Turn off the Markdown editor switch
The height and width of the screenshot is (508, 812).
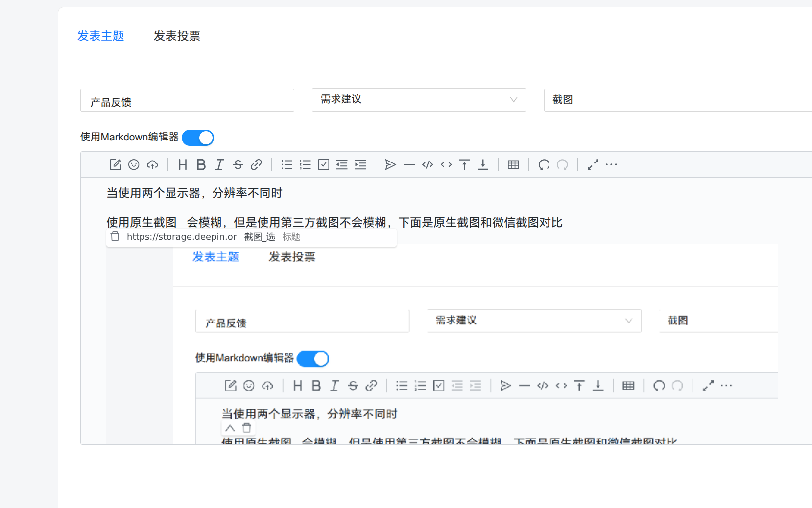coord(198,138)
